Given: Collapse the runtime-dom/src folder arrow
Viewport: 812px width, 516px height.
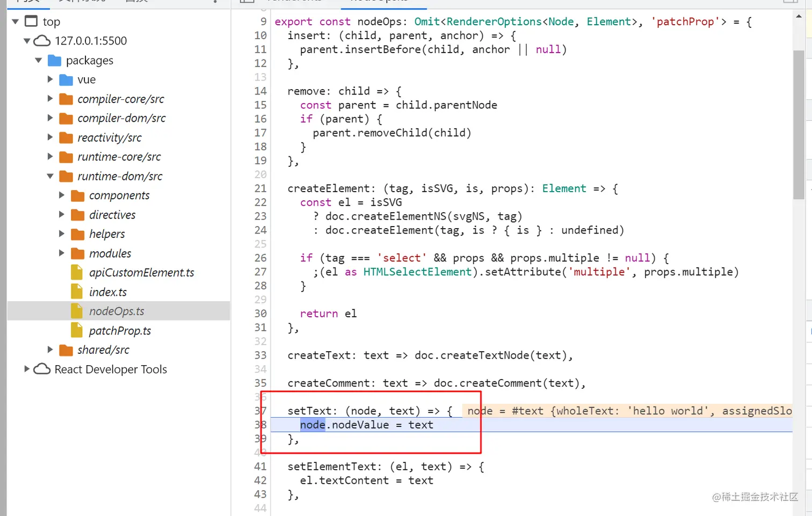Looking at the screenshot, I should 50,176.
